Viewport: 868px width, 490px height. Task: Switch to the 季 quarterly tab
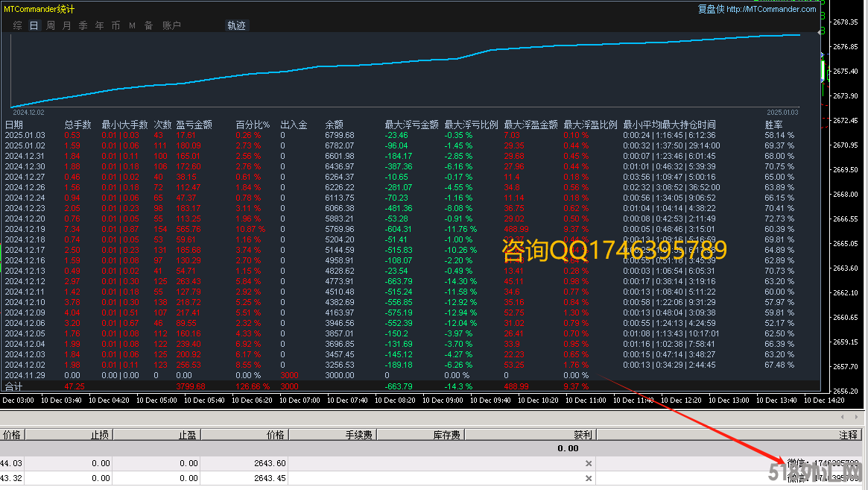(x=83, y=25)
